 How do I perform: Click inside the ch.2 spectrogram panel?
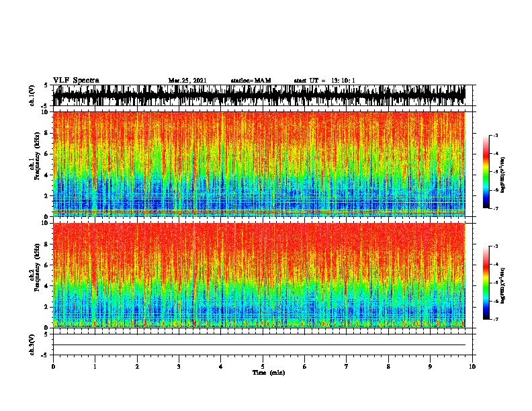(259, 275)
